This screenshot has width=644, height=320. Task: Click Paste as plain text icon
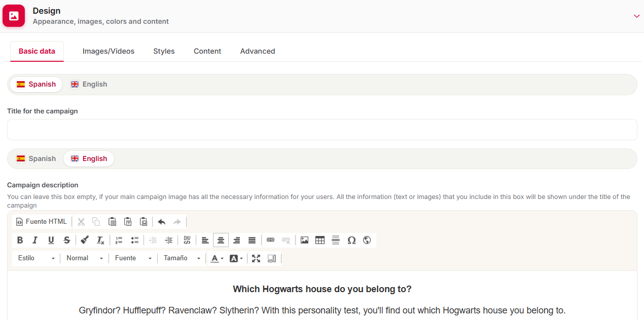pos(128,222)
